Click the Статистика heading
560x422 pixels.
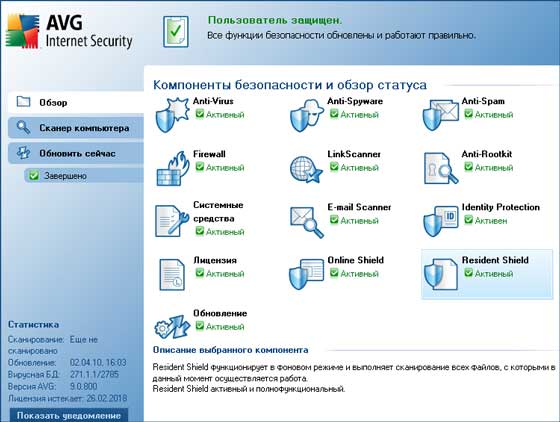click(34, 325)
